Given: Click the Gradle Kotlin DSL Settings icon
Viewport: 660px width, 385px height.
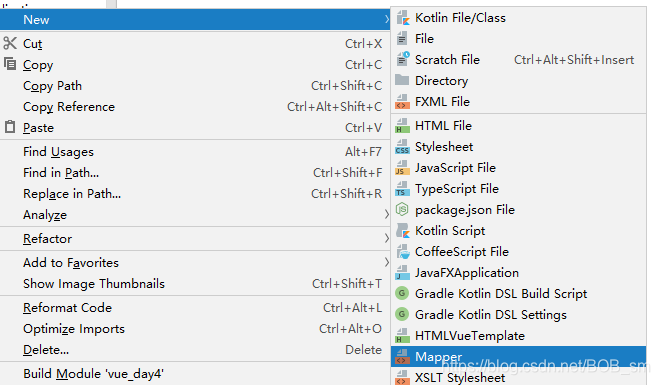Looking at the screenshot, I should point(402,314).
